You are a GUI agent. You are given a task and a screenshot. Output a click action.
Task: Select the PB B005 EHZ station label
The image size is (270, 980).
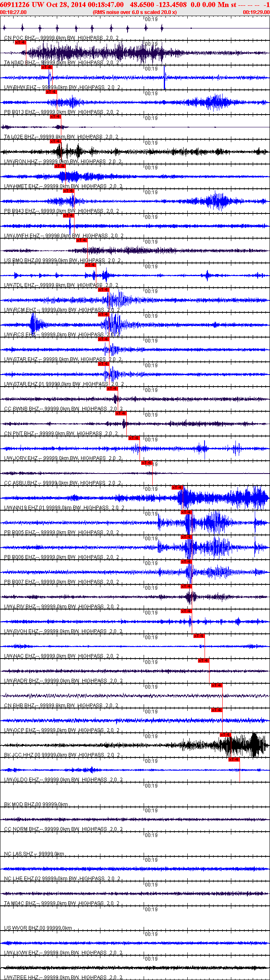pos(61,532)
